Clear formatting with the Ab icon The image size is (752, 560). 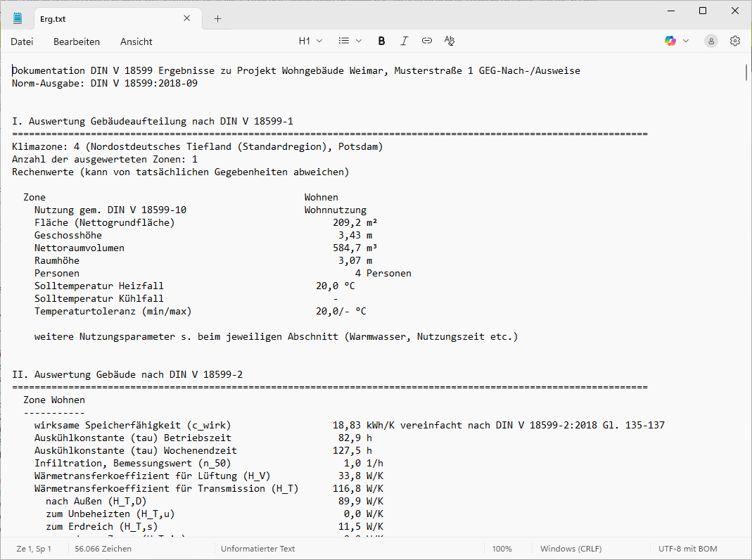(450, 41)
